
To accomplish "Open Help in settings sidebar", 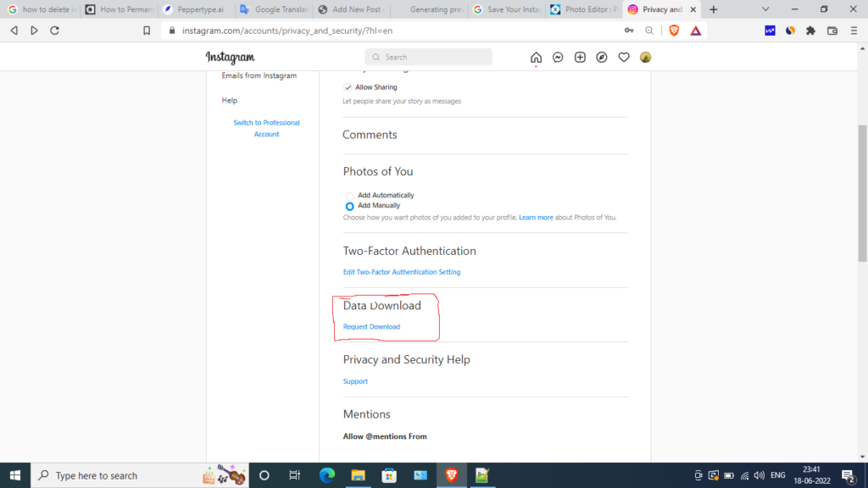I will pos(229,100).
